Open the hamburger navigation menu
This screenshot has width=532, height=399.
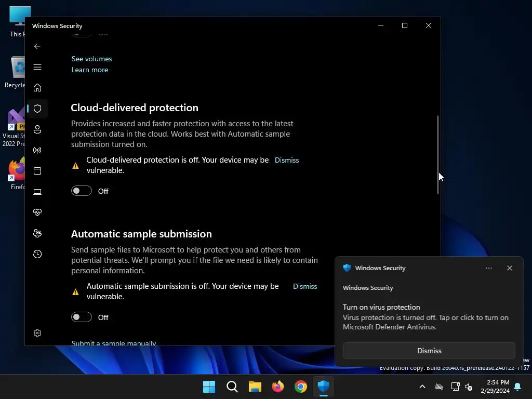37,67
